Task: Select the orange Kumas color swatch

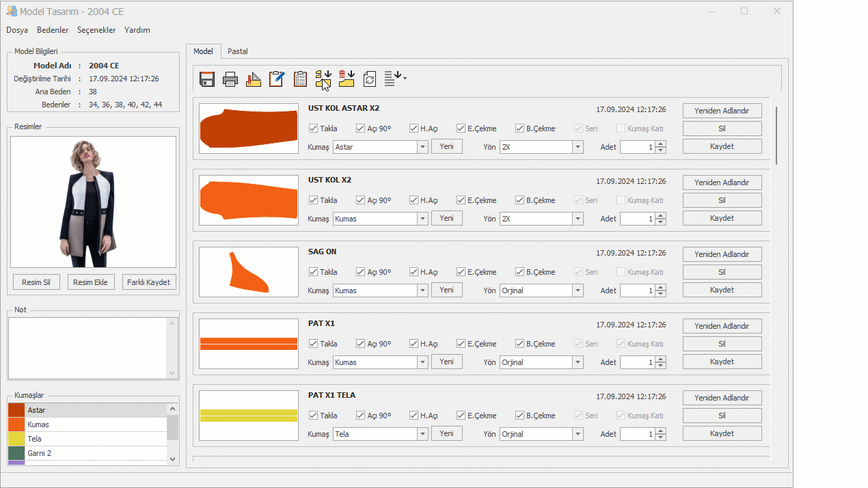Action: pyautogui.click(x=16, y=424)
